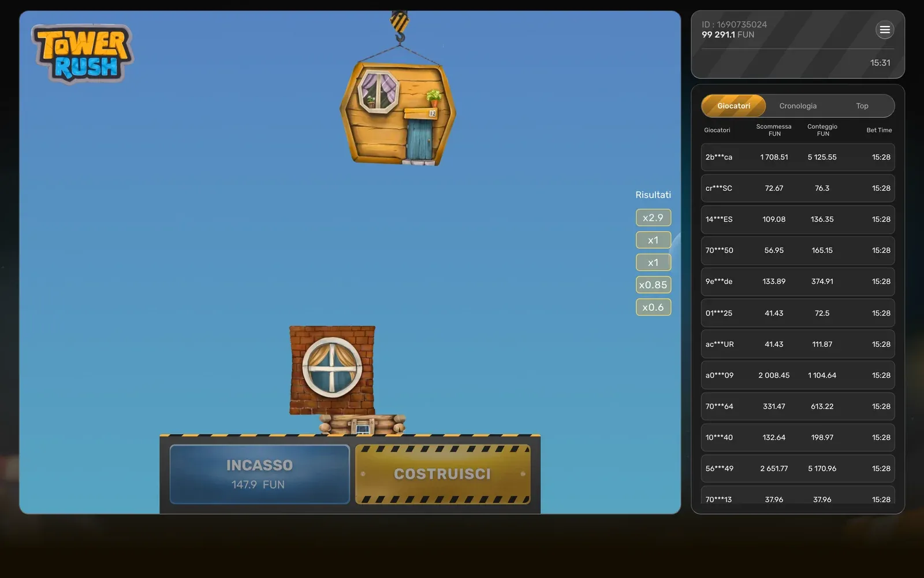Select player row 70***50
Viewport: 924px width, 578px height.
coord(798,251)
